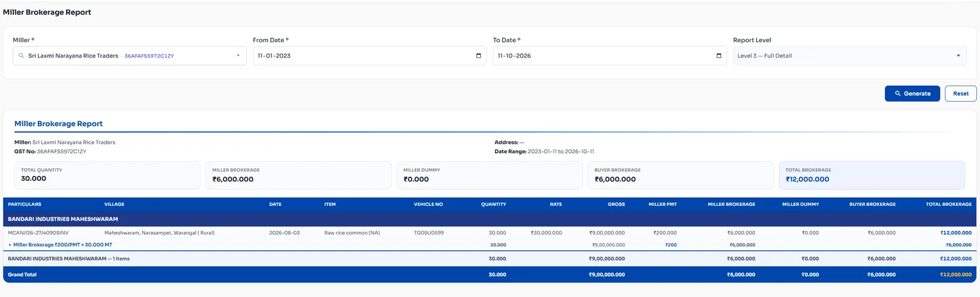Click the Particulars column header
The height and width of the screenshot is (297, 980).
pos(24,205)
